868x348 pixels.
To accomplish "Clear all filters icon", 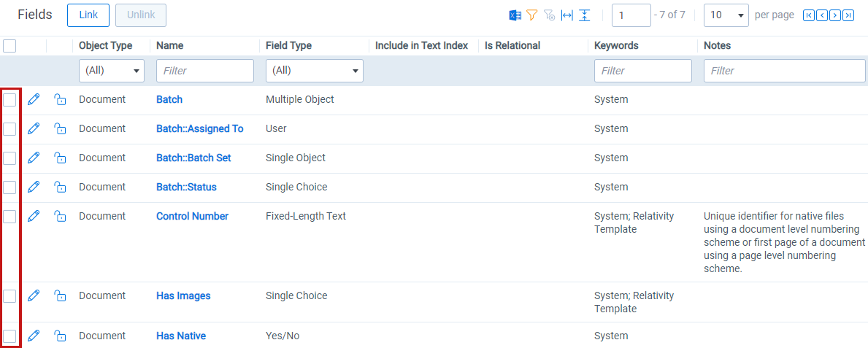I will tap(549, 15).
